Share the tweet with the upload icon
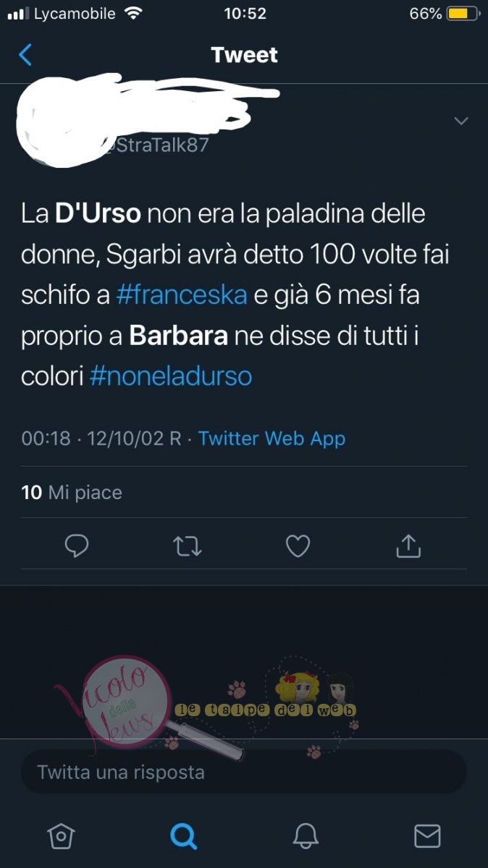Screen dimensions: 488x868 [408, 546]
